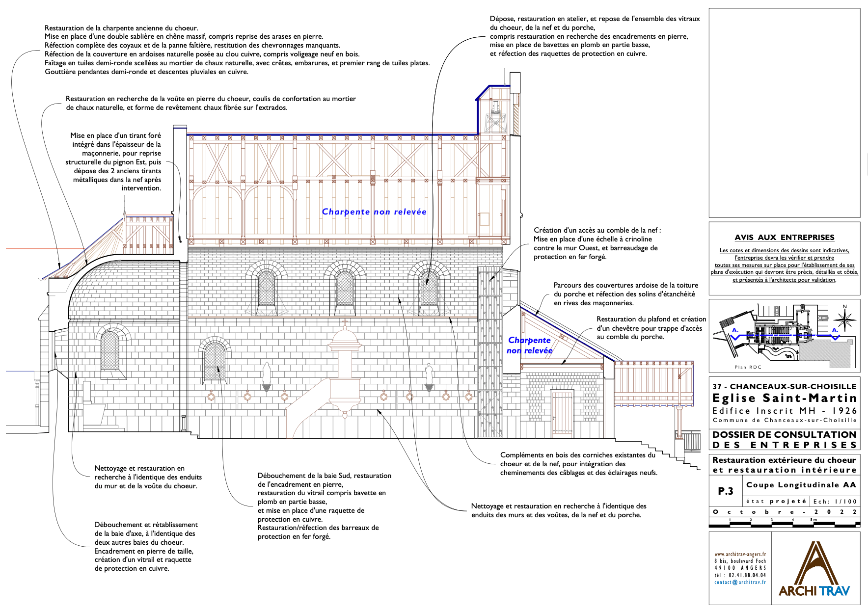Click the graphic scale bar under the date

(784, 523)
